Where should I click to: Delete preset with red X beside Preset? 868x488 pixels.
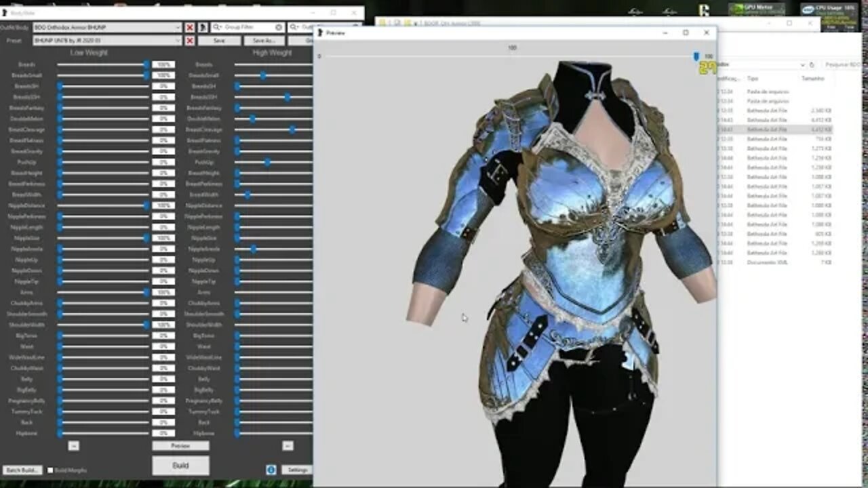[x=190, y=41]
